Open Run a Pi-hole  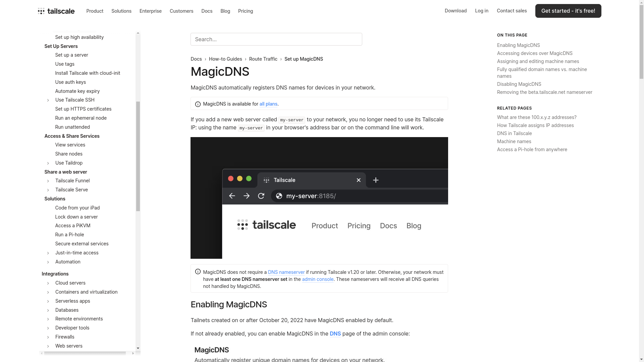(69, 235)
